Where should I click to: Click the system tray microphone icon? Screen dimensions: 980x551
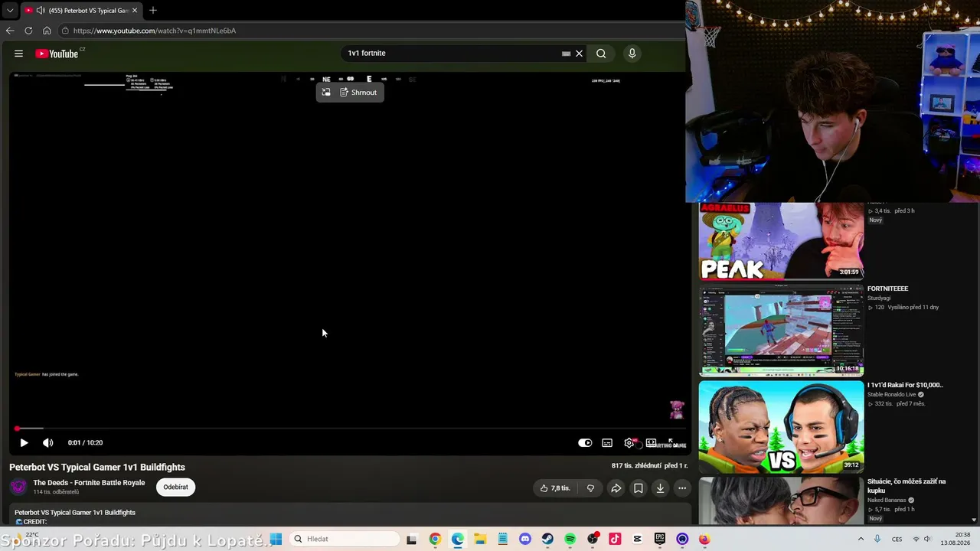tap(877, 539)
